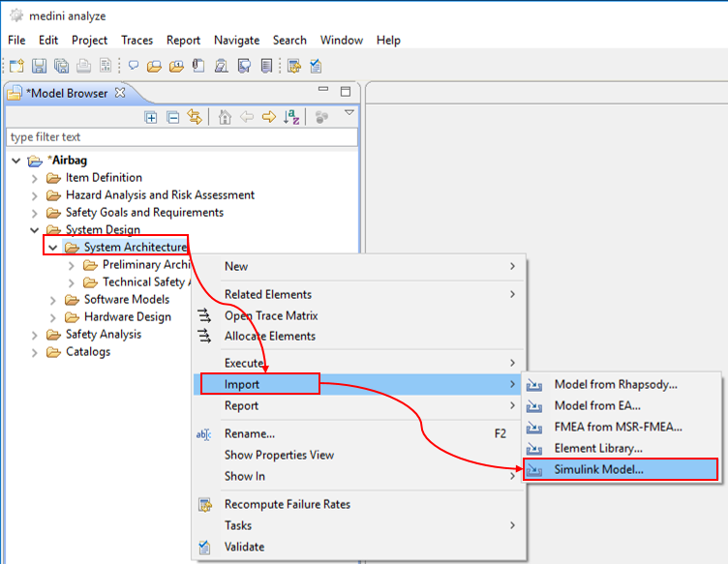The image size is (728, 564).
Task: Click the New project toolbar icon
Action: click(x=16, y=66)
